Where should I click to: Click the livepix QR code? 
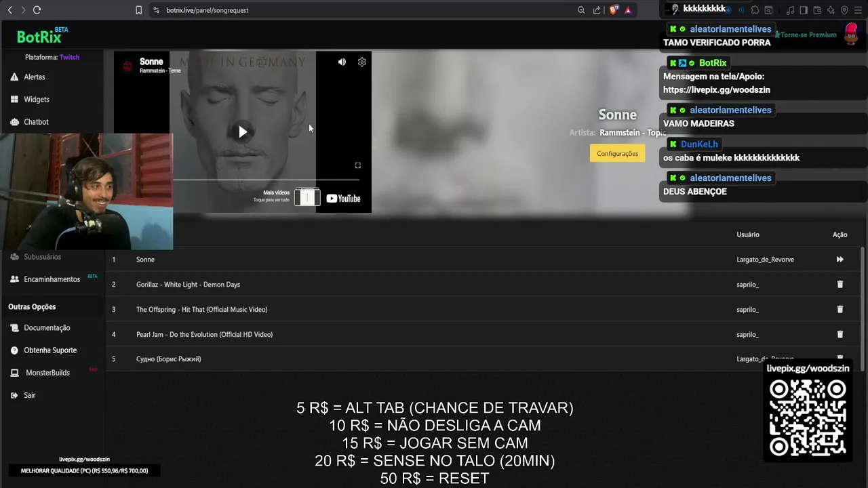point(808,418)
